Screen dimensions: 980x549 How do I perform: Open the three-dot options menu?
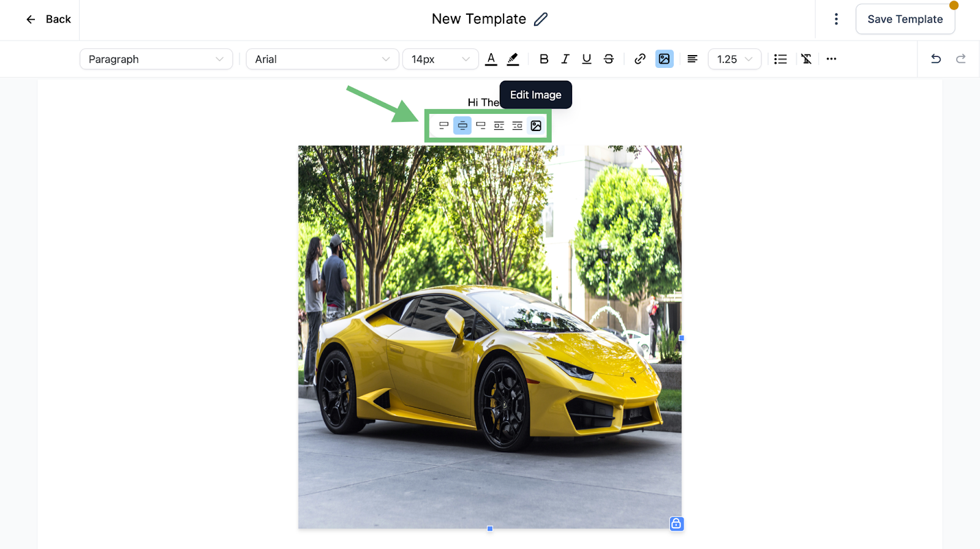point(836,20)
